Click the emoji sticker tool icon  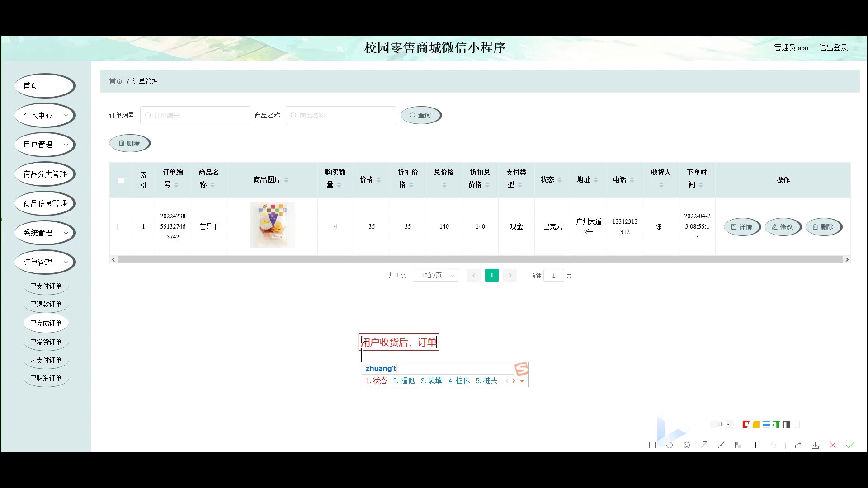coord(687,445)
